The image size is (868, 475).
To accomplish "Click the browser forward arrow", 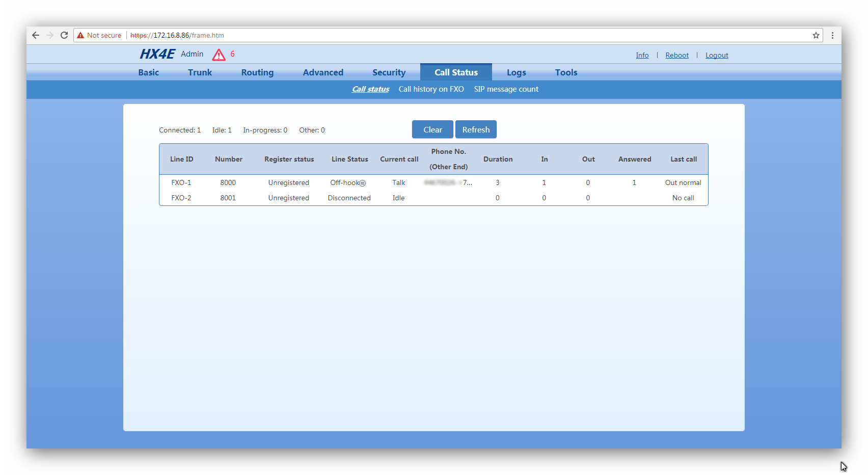I will point(50,35).
